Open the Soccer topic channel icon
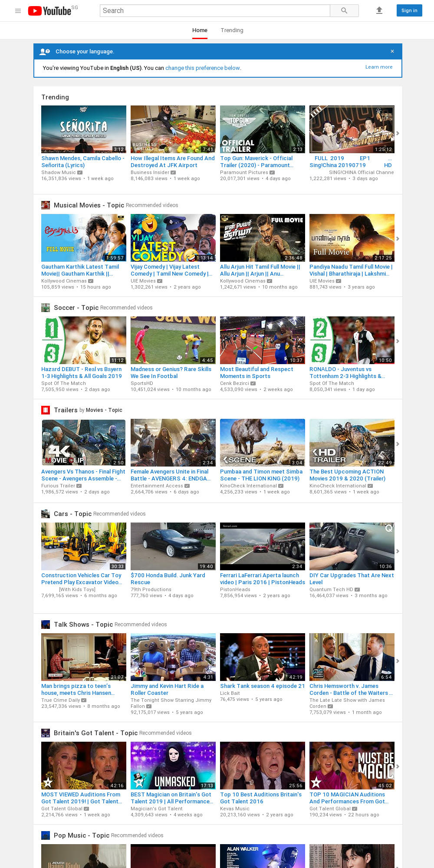 46,308
